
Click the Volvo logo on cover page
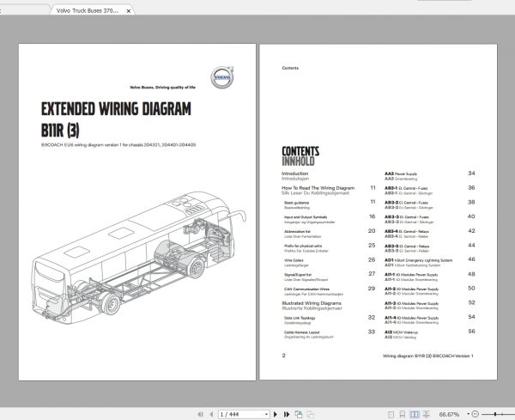point(222,77)
